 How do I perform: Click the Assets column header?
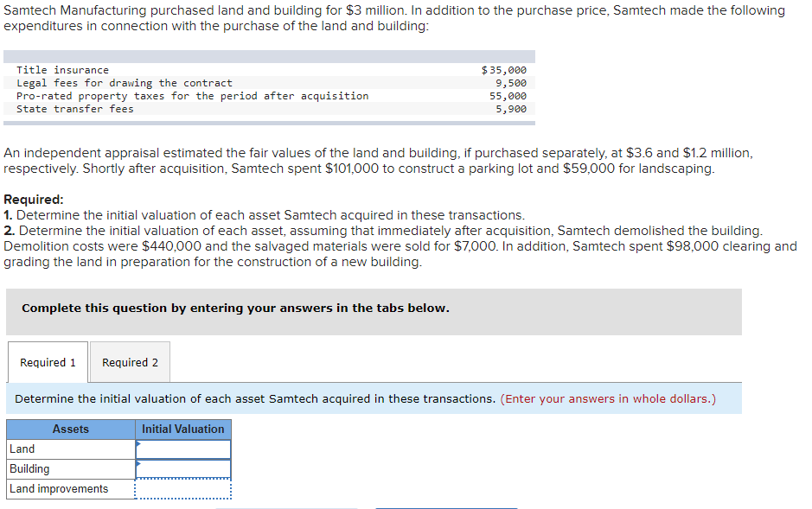click(x=70, y=429)
